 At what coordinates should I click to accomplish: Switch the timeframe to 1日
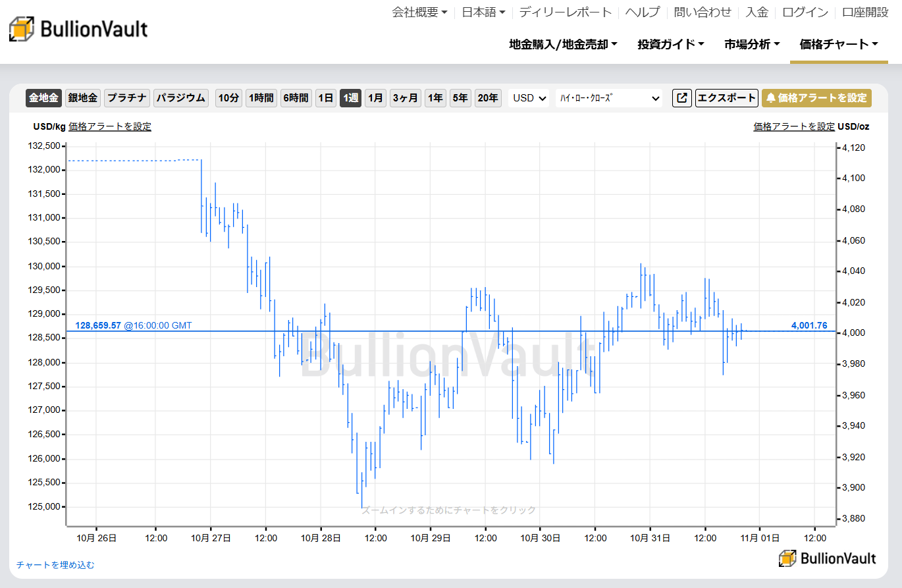click(325, 97)
